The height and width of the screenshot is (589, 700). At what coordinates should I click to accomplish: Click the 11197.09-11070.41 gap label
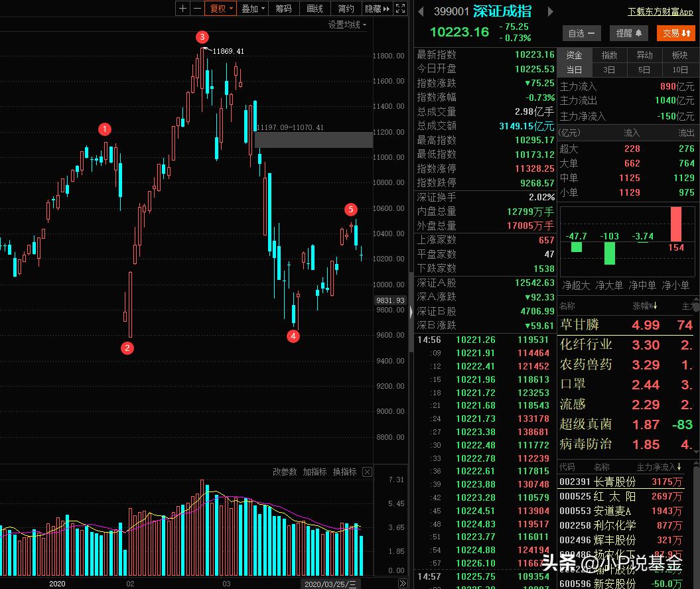pos(290,127)
